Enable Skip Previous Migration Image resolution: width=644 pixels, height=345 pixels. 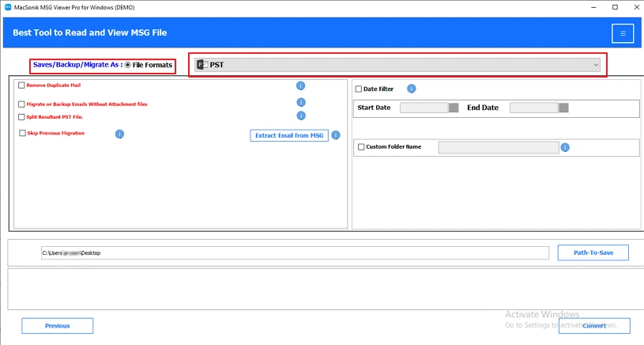click(x=22, y=133)
